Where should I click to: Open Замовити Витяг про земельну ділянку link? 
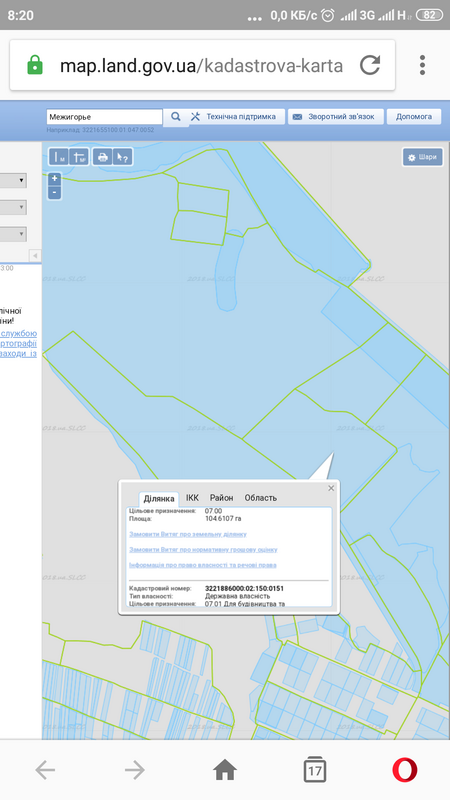coord(188,534)
